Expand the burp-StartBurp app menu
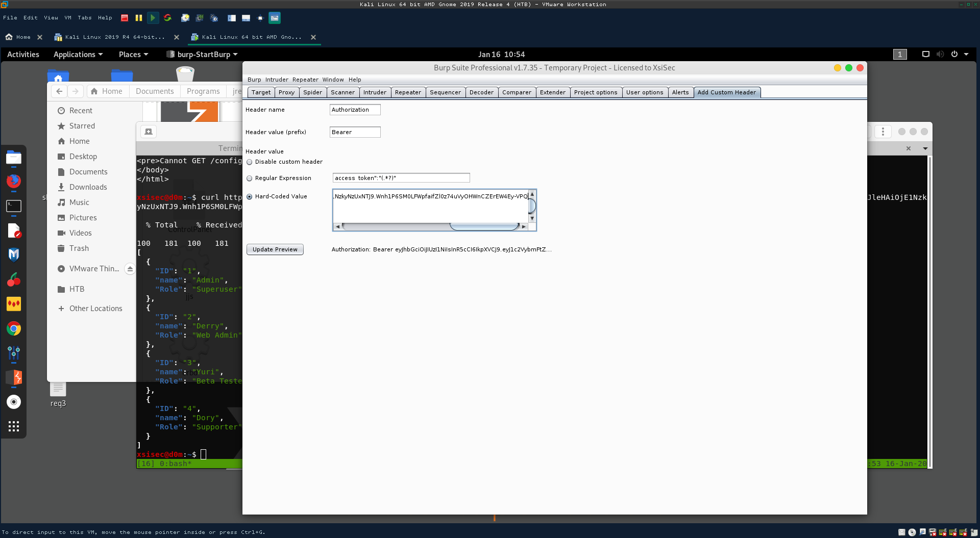This screenshot has height=538, width=980. coord(202,55)
